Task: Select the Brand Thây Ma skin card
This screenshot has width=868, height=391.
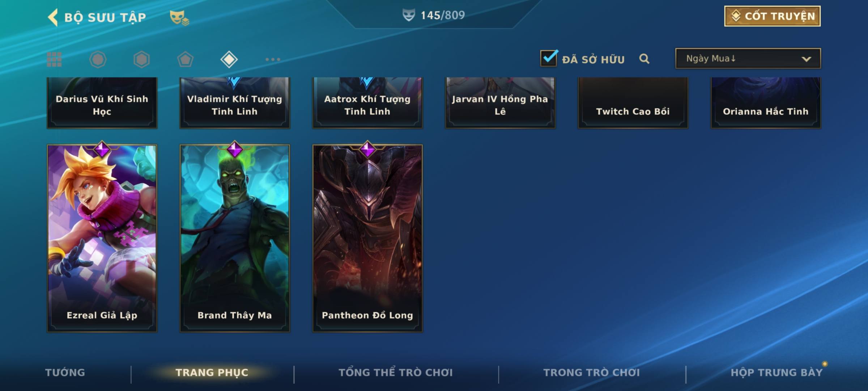Action: point(235,238)
